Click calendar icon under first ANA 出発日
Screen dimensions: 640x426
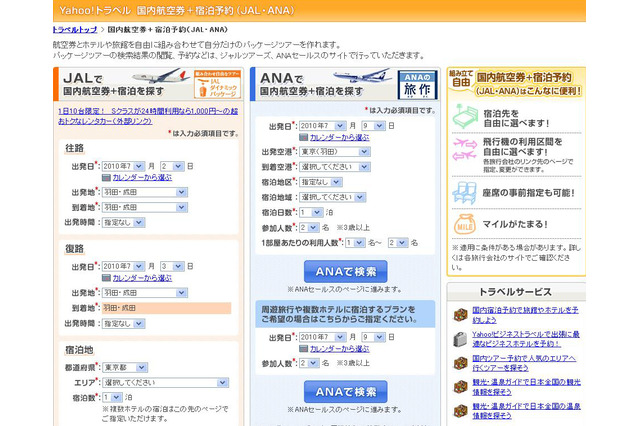(x=303, y=138)
